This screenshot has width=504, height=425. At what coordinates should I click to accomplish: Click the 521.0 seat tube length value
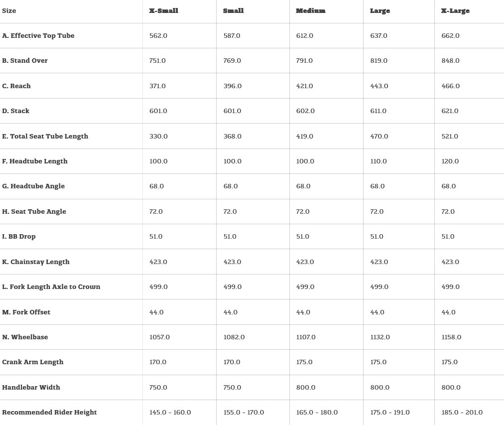click(x=450, y=137)
